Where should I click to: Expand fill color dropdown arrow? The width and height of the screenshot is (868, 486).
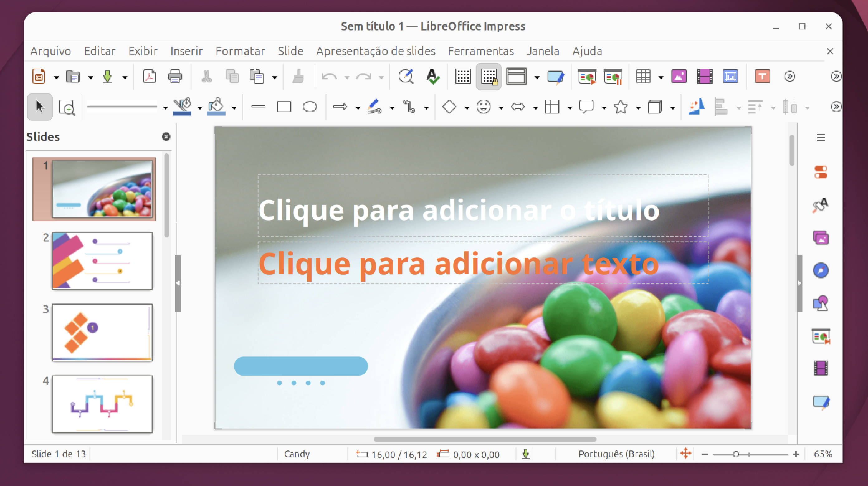point(234,108)
